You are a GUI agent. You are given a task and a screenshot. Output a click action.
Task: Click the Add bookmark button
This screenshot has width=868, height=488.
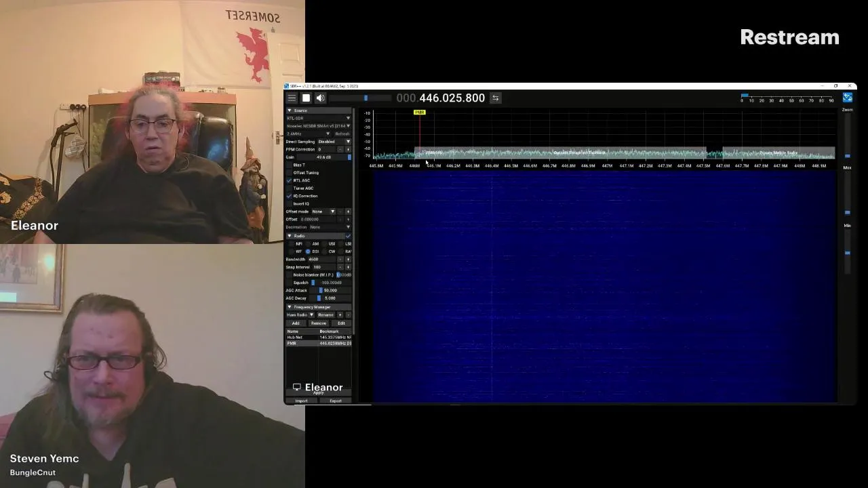tap(296, 323)
